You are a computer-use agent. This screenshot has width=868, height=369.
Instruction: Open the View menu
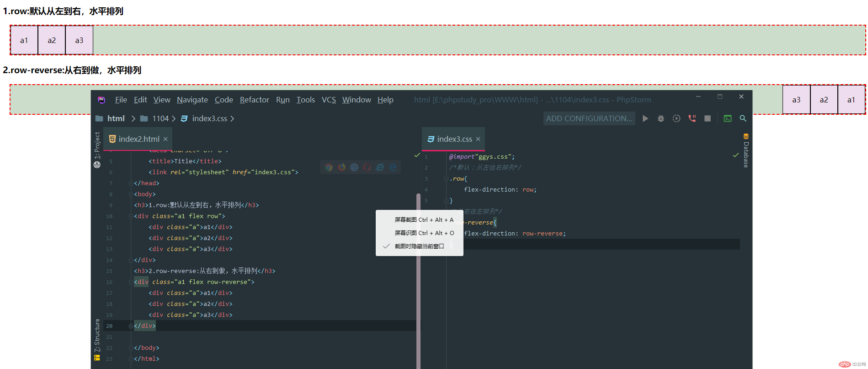[x=162, y=100]
